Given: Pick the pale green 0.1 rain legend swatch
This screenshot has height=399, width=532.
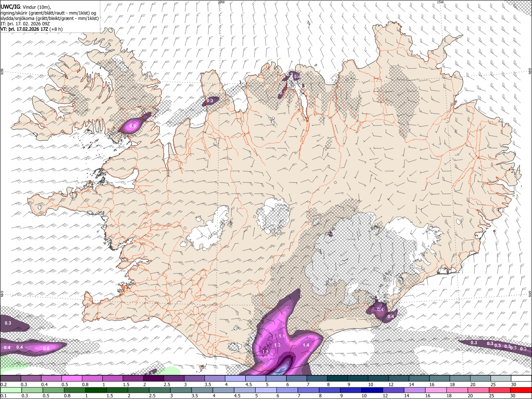Looking at the screenshot, I should tap(11, 390).
